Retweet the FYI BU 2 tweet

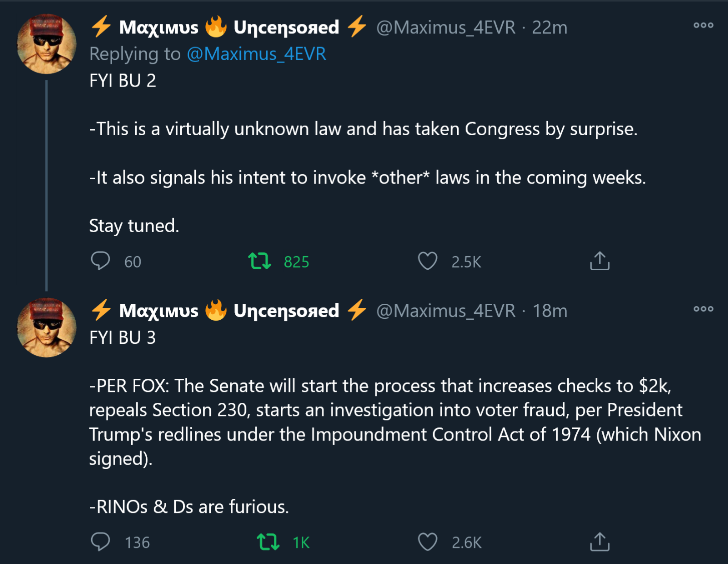coord(259,261)
